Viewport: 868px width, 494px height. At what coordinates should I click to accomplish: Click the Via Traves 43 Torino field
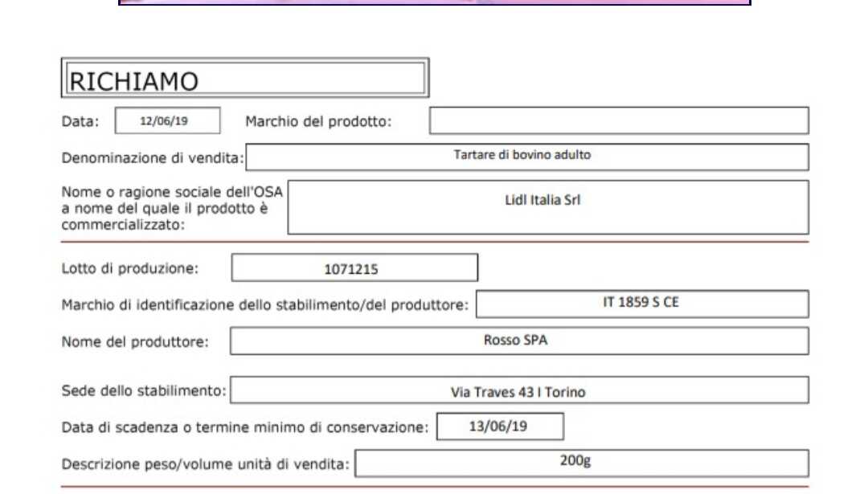518,391
